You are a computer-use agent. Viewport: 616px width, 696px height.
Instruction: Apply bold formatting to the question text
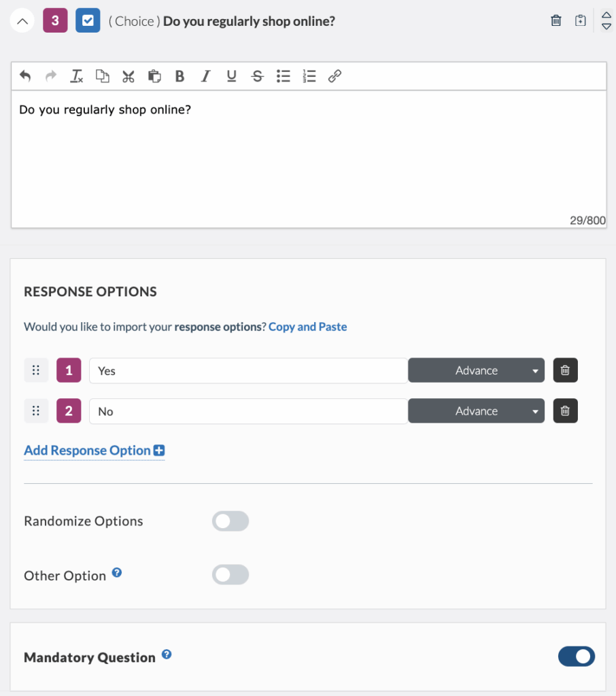point(179,76)
